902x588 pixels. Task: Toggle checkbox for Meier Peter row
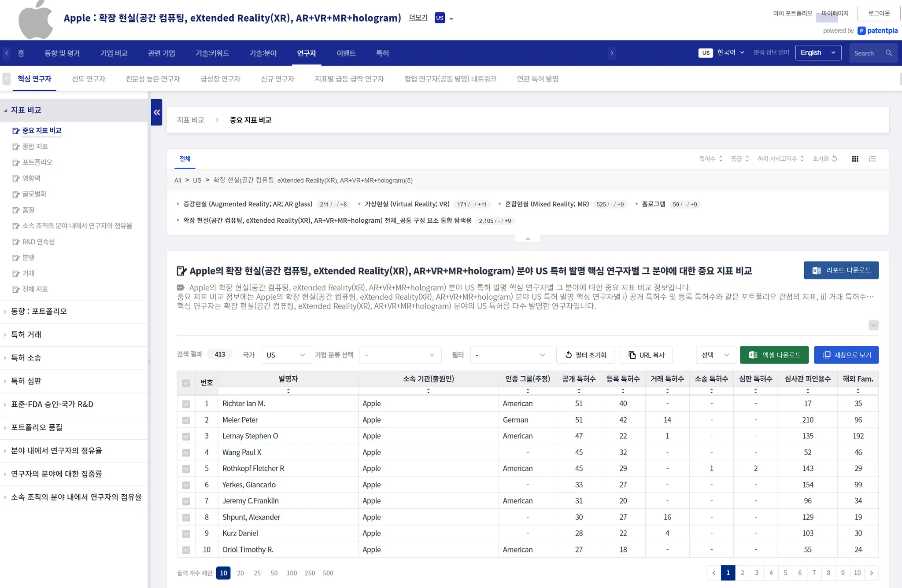pyautogui.click(x=186, y=420)
